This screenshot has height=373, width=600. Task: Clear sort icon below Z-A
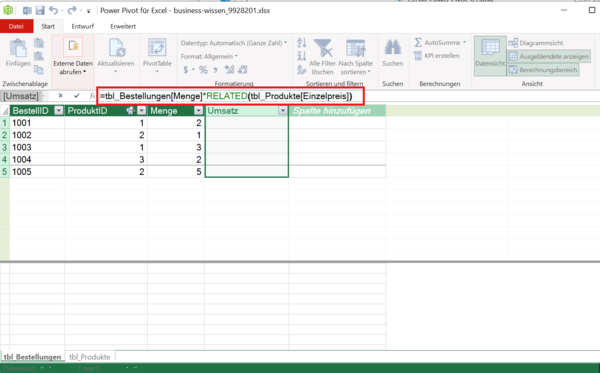point(302,70)
